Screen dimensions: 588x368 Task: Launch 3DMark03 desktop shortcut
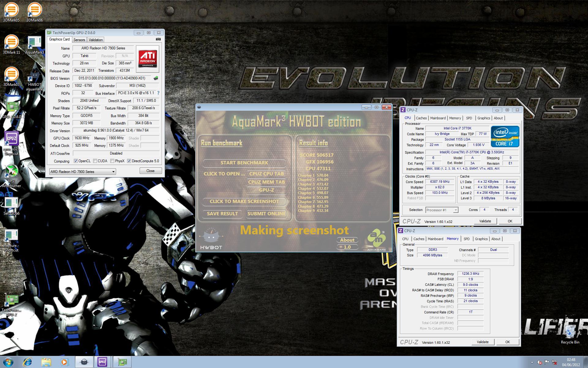[x=11, y=77]
